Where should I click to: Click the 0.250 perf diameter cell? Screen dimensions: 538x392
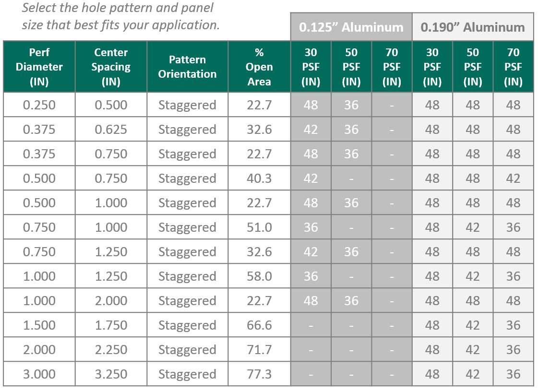[39, 105]
